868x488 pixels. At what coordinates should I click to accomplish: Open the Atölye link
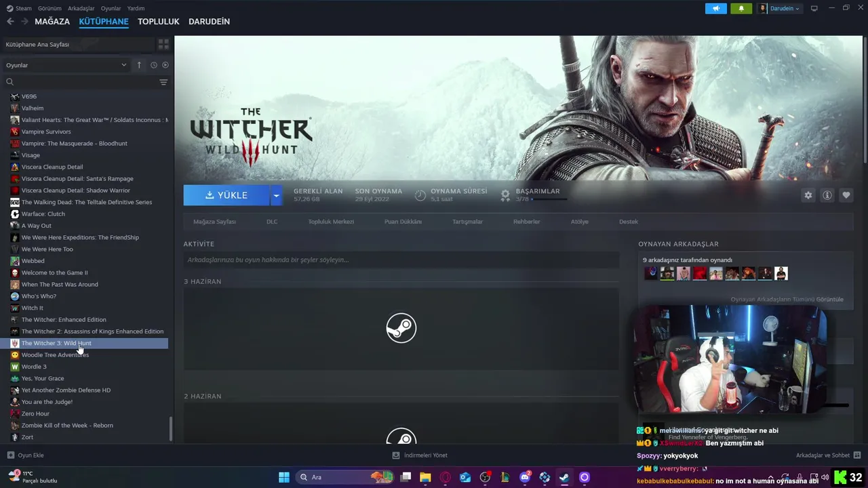(x=580, y=222)
